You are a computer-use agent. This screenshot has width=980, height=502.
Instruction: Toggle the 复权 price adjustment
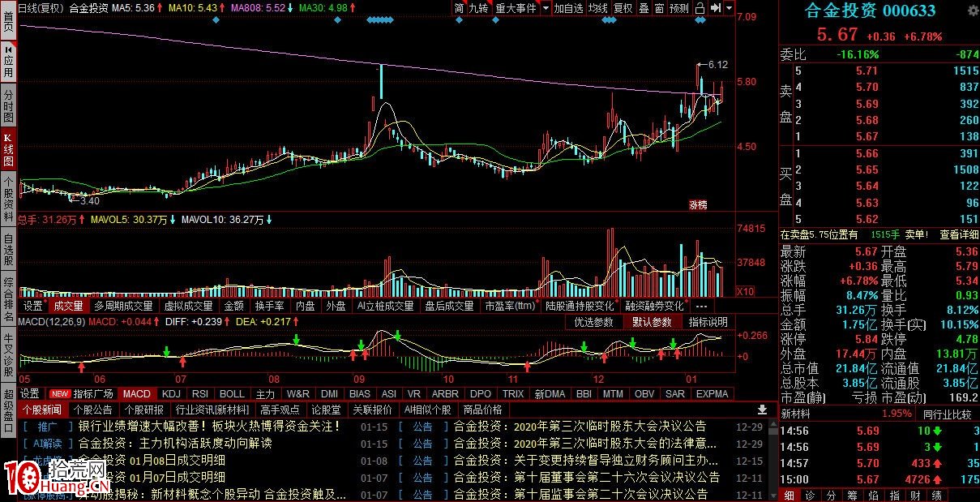623,8
